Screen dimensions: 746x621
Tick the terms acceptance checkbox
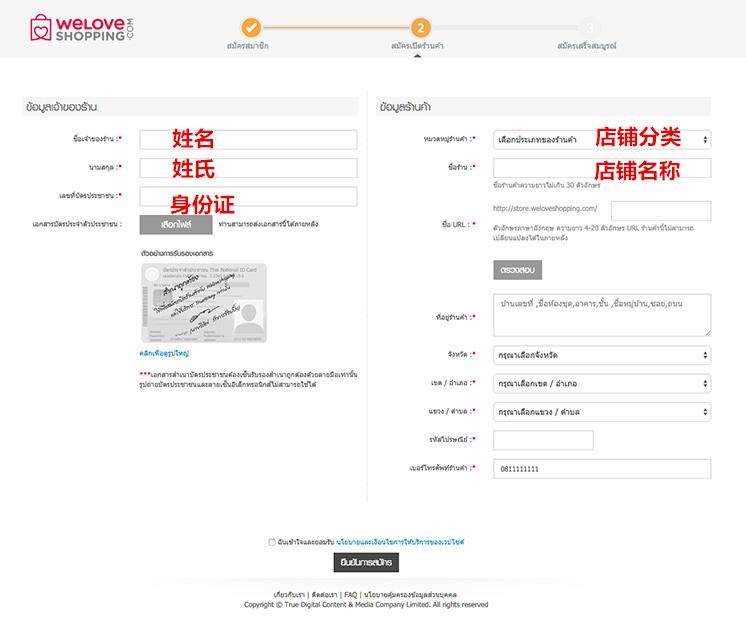pyautogui.click(x=272, y=542)
